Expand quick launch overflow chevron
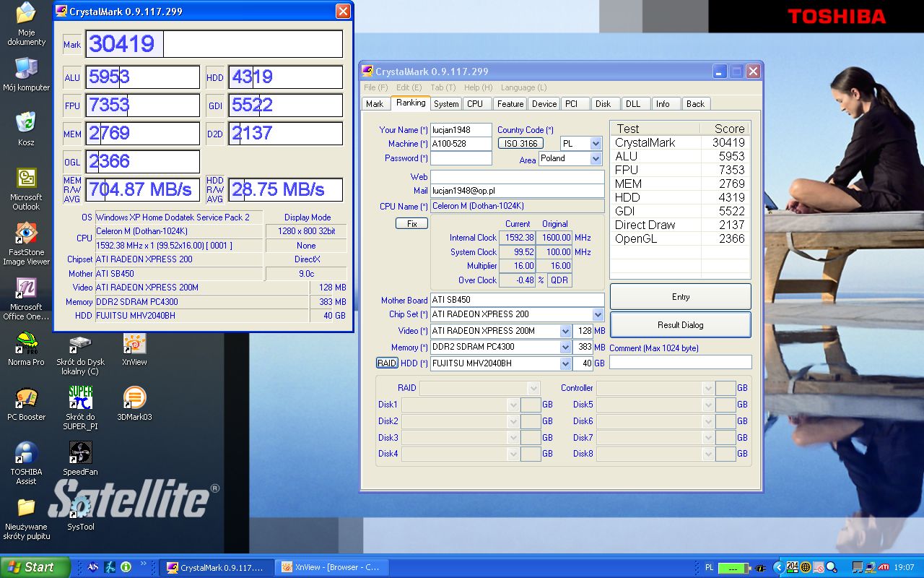 (x=144, y=564)
